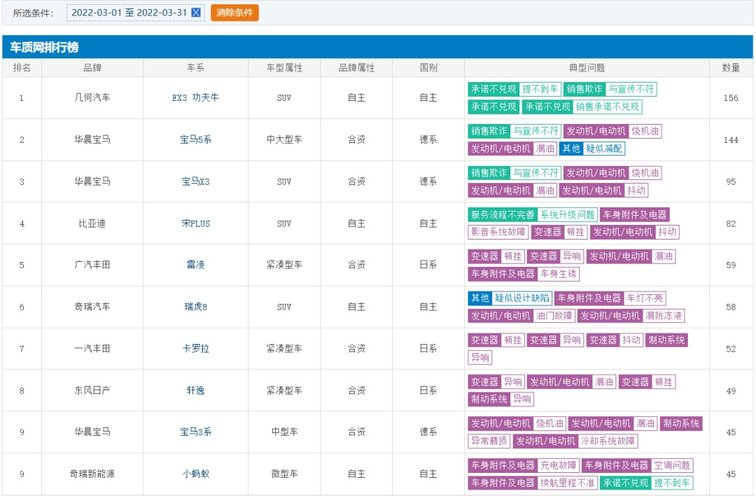Click the 广汽丰田 brand cell
The height and width of the screenshot is (496, 756).
(x=92, y=265)
